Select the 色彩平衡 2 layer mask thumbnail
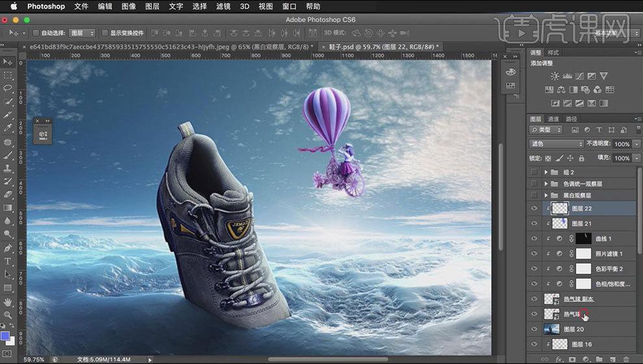The image size is (643, 364). pos(583,269)
